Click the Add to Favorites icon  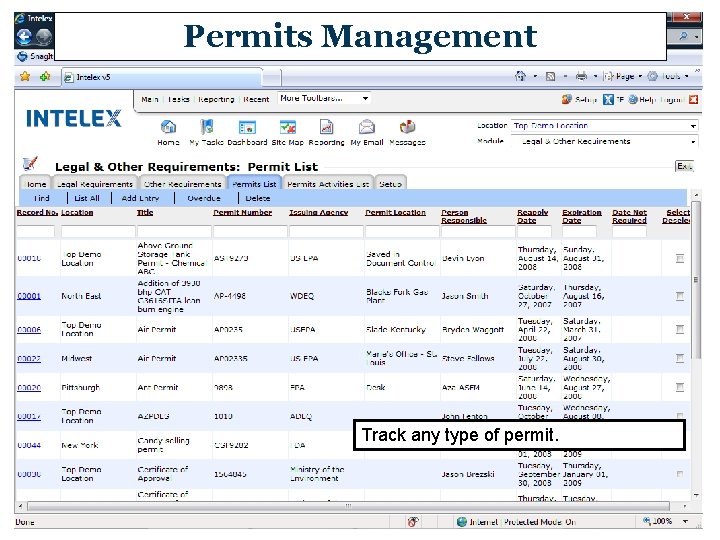[x=45, y=76]
